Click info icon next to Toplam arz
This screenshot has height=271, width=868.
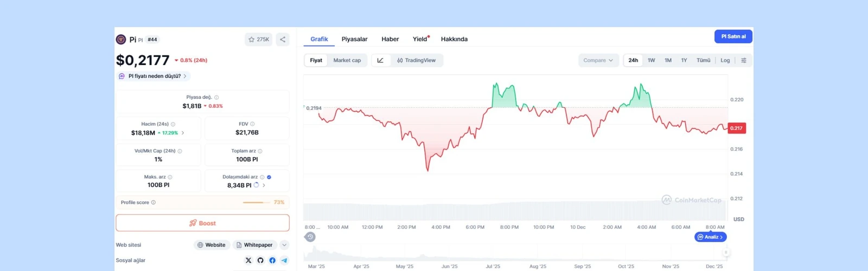[260, 151]
